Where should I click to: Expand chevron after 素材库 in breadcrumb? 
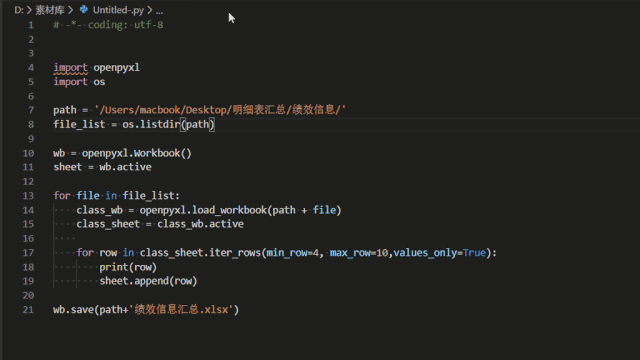[x=71, y=10]
